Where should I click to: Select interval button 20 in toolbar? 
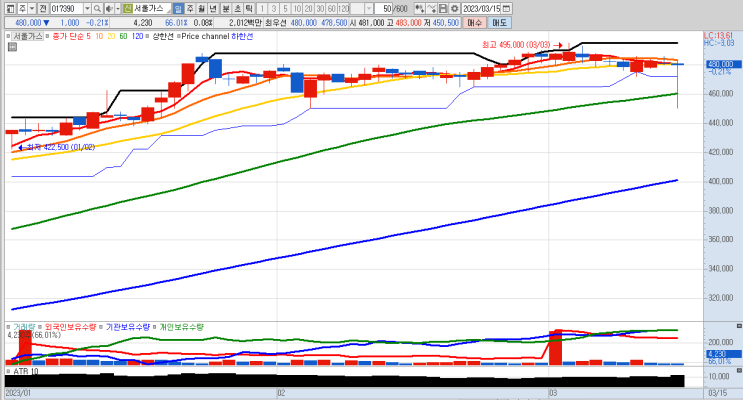308,9
